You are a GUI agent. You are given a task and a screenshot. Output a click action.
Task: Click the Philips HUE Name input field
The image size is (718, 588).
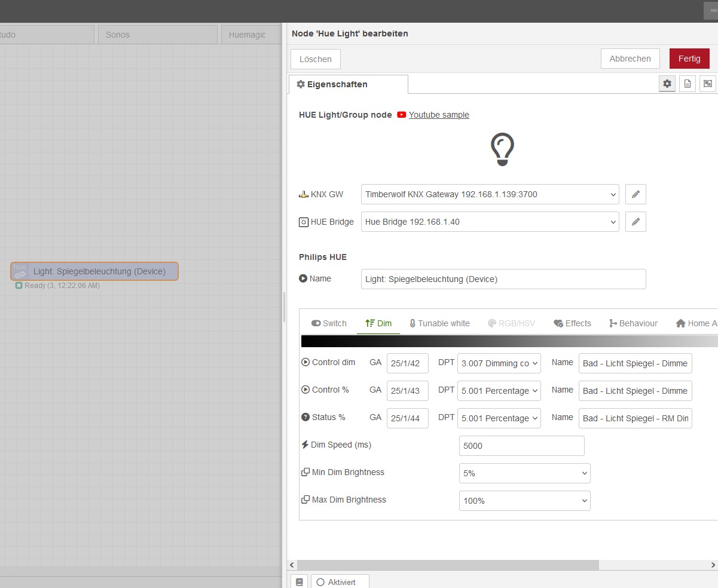(503, 279)
